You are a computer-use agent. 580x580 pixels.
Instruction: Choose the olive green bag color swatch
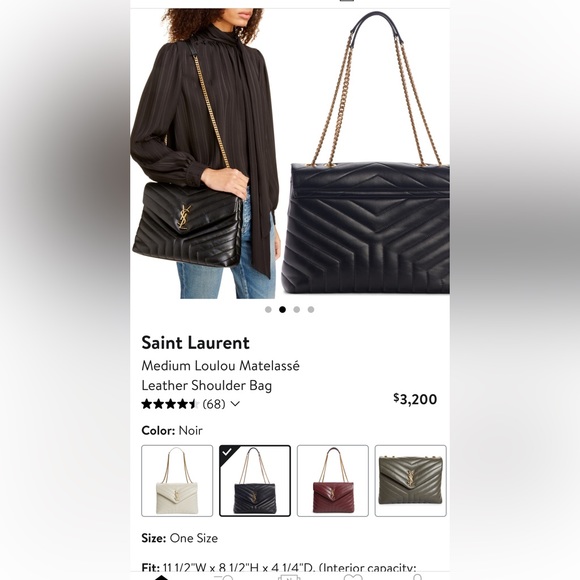411,480
